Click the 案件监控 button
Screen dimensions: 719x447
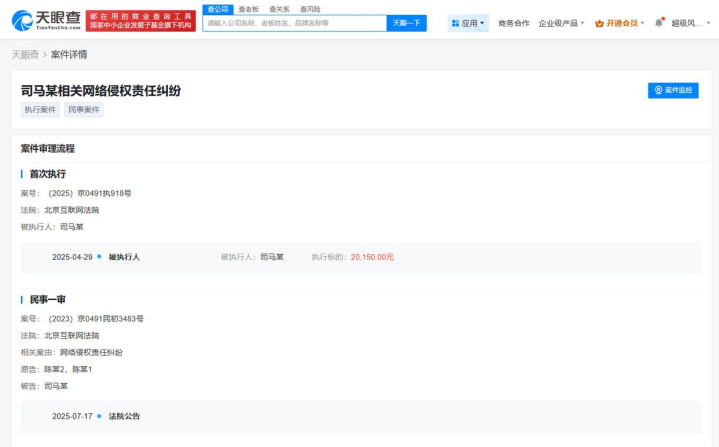[x=673, y=90]
